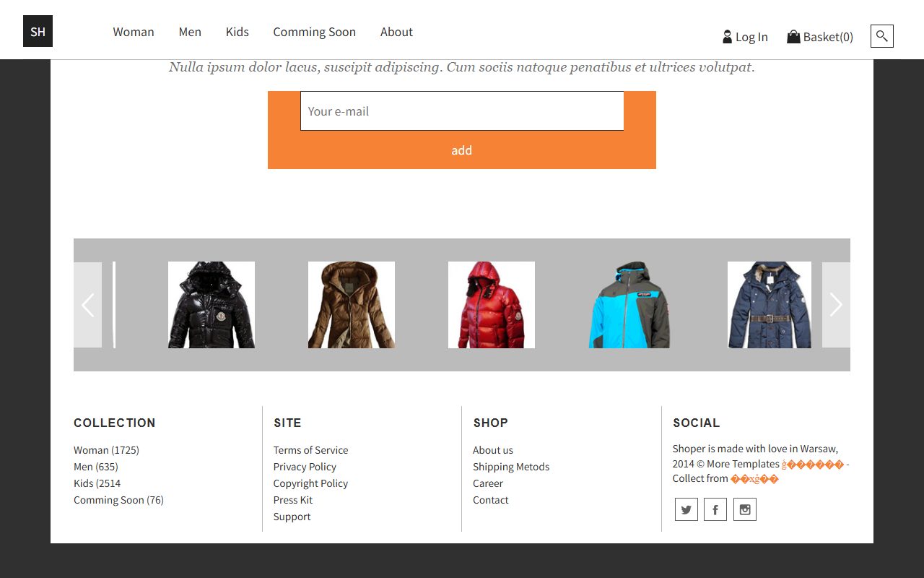Open Shipping Metods link
This screenshot has width=924, height=578.
click(x=511, y=467)
